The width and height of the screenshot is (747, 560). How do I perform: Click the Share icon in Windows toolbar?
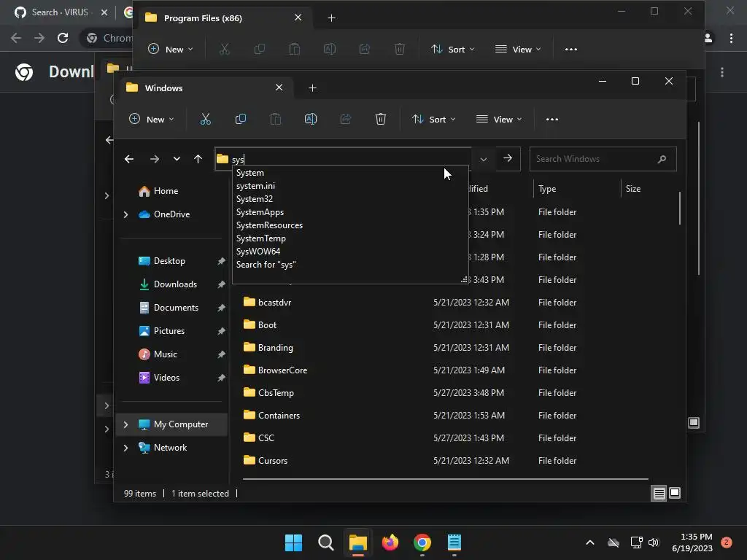[346, 119]
